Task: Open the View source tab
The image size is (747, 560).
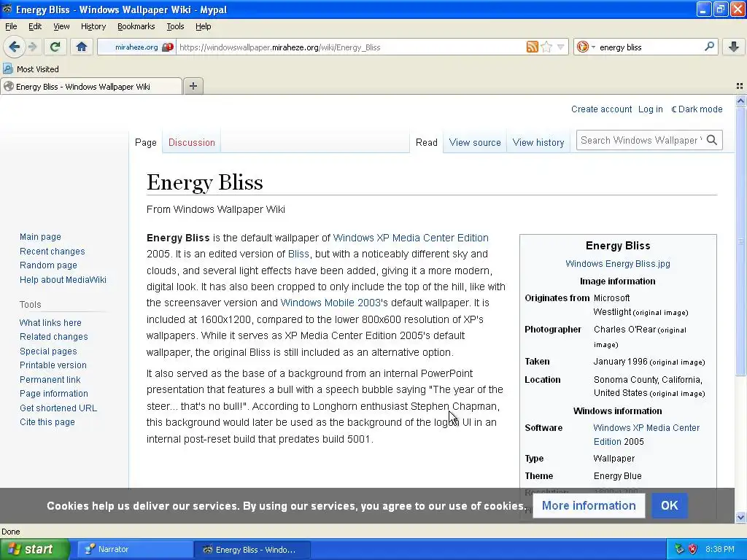Action: pyautogui.click(x=475, y=142)
